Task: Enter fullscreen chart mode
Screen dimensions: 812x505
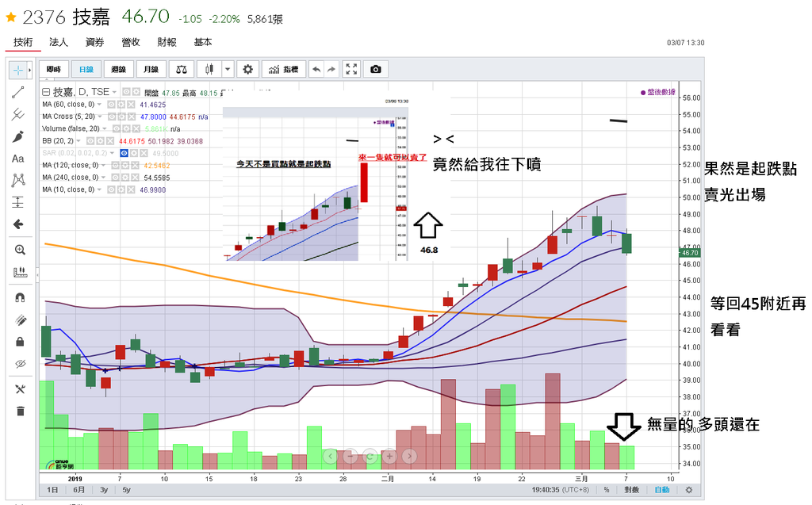Action: pyautogui.click(x=351, y=70)
